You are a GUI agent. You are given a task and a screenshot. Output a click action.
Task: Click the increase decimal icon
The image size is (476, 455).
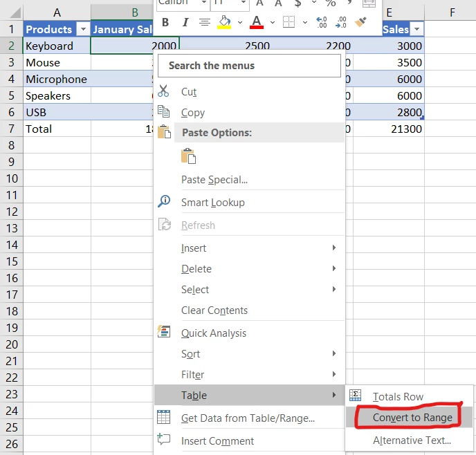pyautogui.click(x=322, y=23)
